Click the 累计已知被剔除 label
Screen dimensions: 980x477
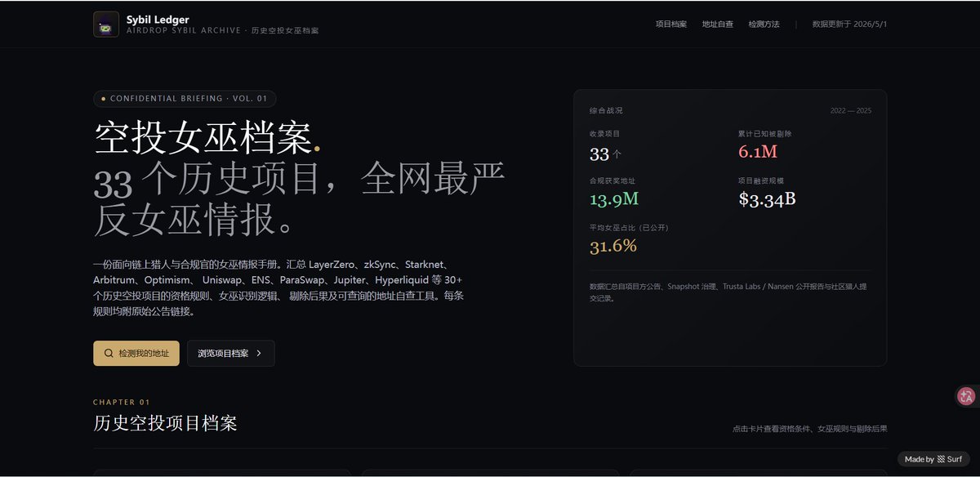[765, 133]
